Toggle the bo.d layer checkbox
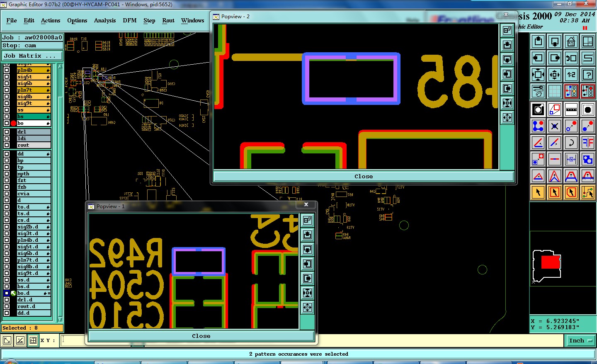Viewport: 597px width, 364px height. [x=7, y=293]
